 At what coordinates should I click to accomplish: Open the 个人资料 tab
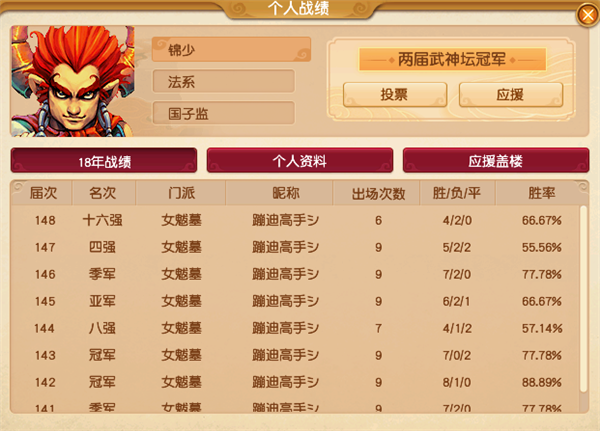click(300, 161)
